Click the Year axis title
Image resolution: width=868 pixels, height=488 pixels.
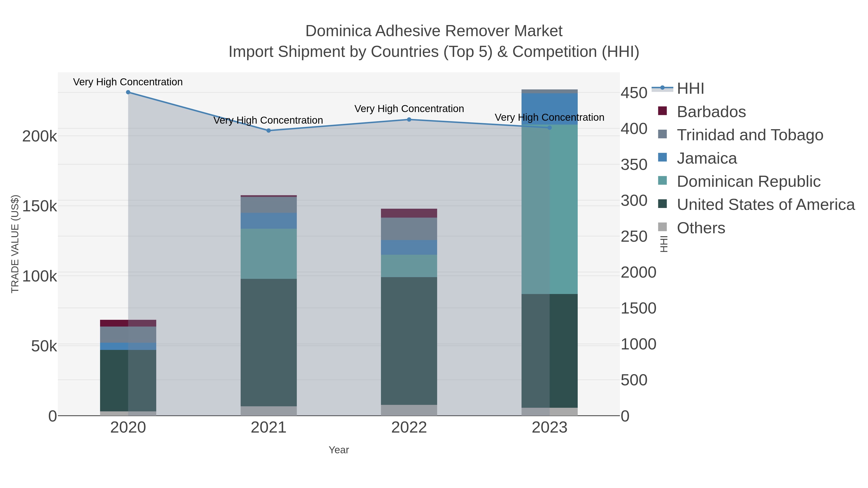coord(339,450)
